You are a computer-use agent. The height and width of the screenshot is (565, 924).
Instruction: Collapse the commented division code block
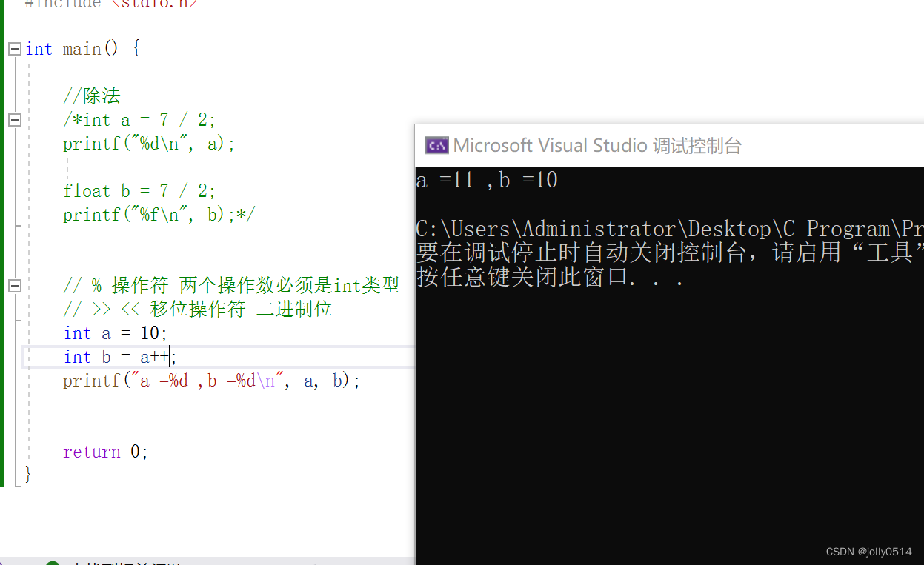(13, 119)
